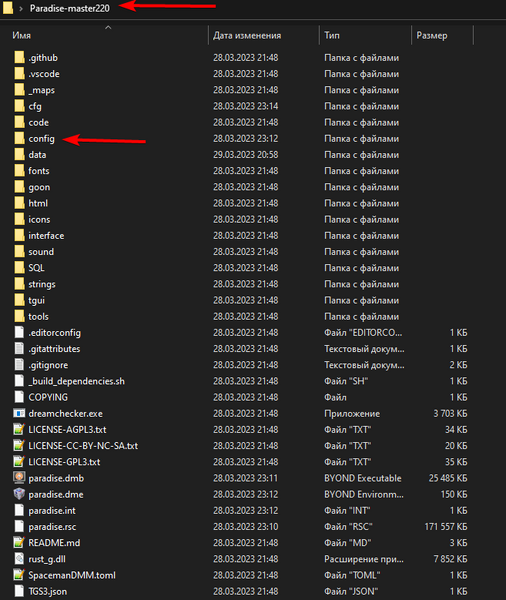The width and height of the screenshot is (506, 600).
Task: Select the README.md file icon
Action: (x=19, y=542)
